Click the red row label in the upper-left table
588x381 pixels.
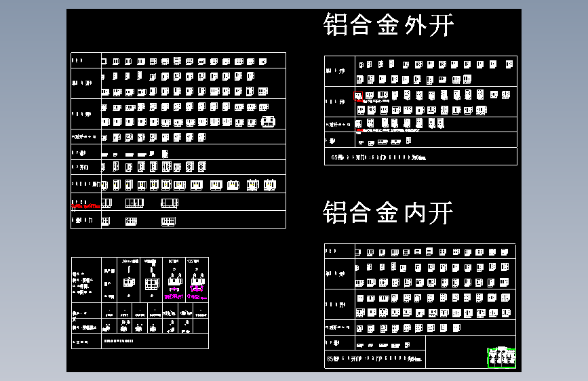point(86,206)
